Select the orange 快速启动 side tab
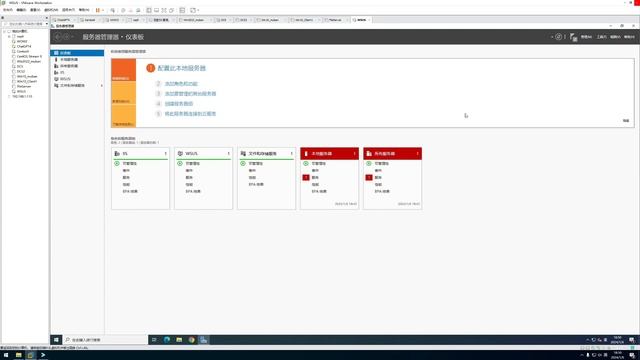 point(124,70)
